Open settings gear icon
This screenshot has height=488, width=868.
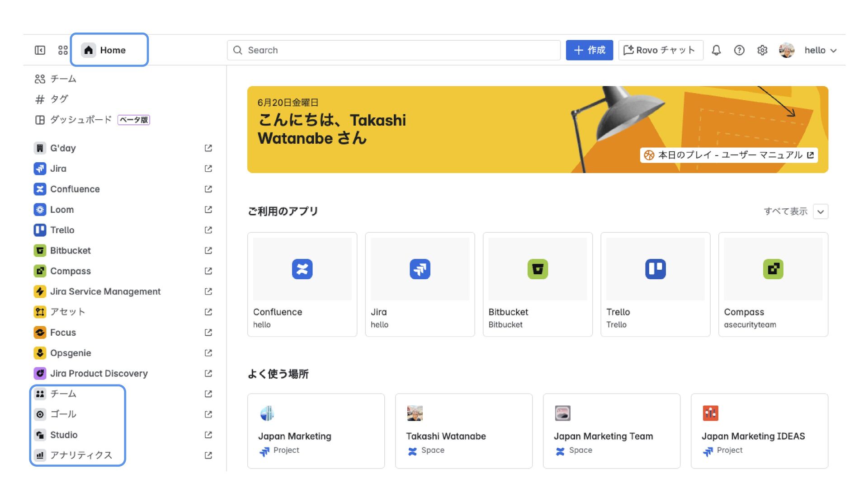762,50
